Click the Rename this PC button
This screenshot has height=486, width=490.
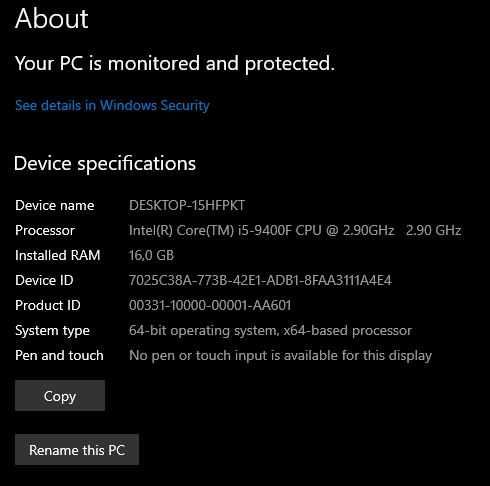(77, 450)
